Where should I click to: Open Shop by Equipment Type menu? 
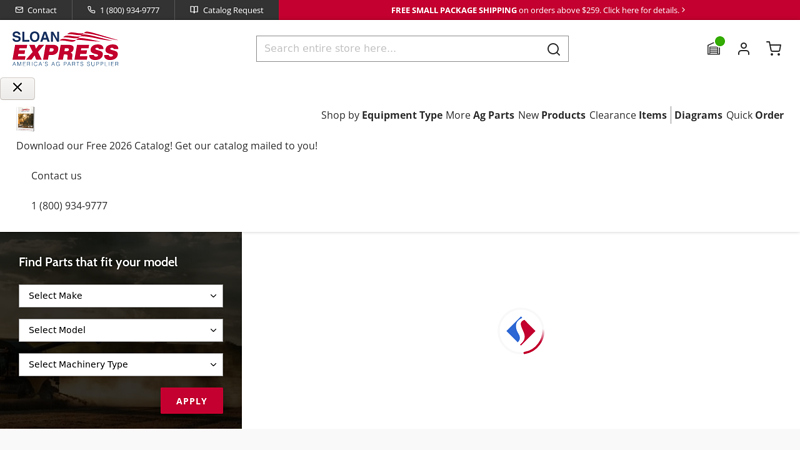coord(382,115)
